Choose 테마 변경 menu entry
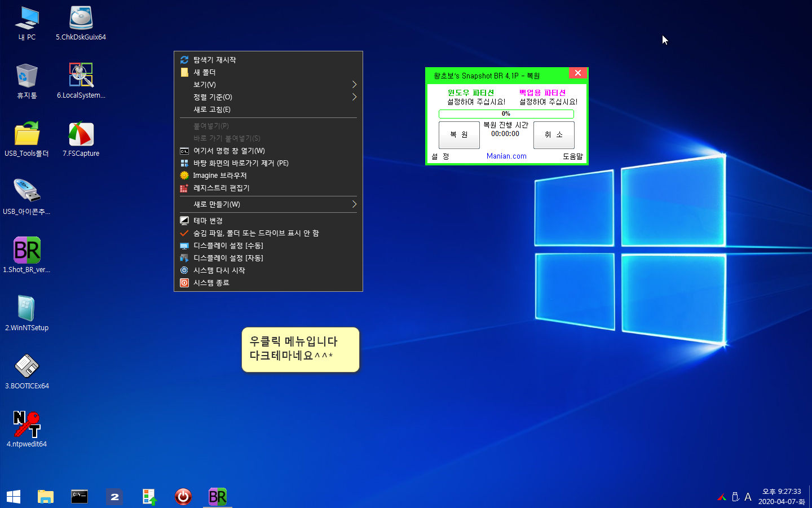The image size is (812, 508). pos(268,221)
